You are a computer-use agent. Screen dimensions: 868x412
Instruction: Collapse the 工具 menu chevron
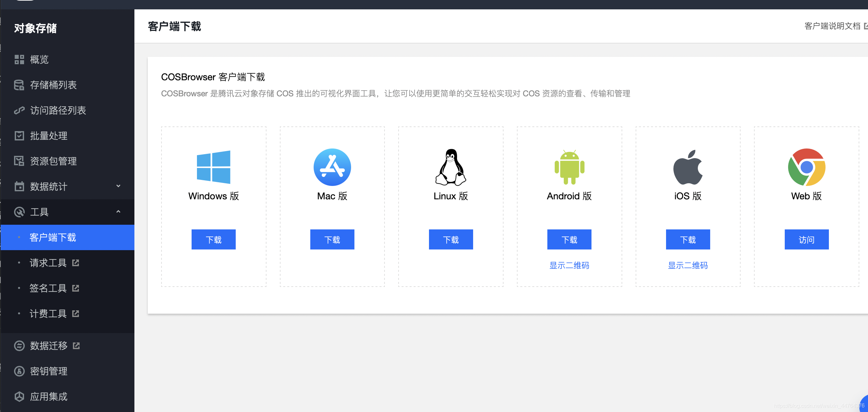point(118,212)
